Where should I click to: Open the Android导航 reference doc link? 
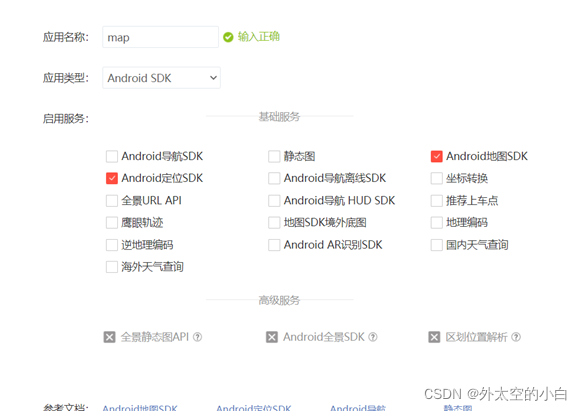pyautogui.click(x=358, y=407)
